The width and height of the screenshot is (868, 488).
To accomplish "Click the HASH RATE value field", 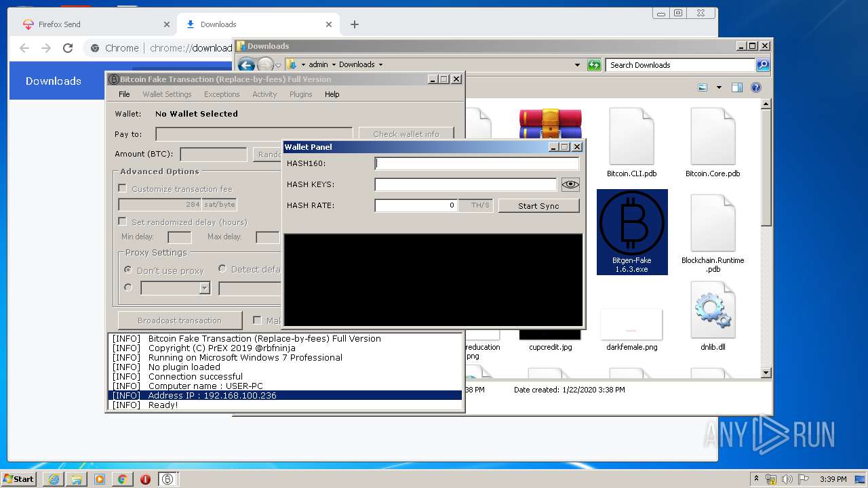I will click(x=416, y=205).
